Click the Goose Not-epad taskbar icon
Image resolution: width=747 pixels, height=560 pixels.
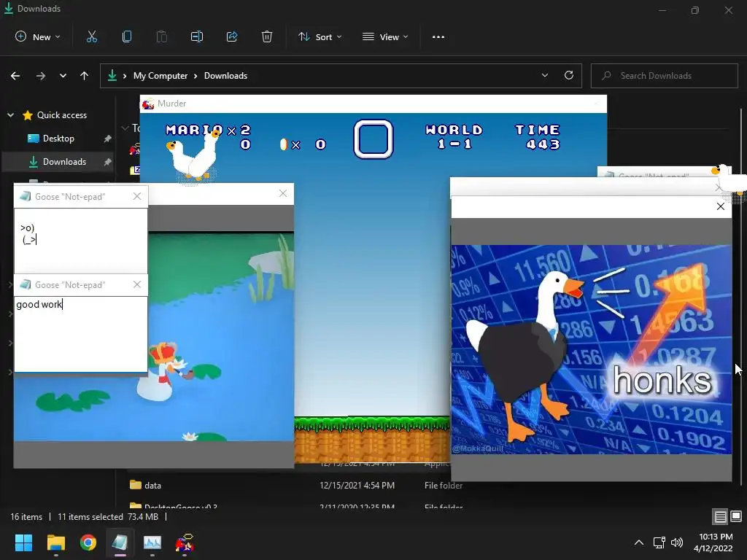(120, 542)
